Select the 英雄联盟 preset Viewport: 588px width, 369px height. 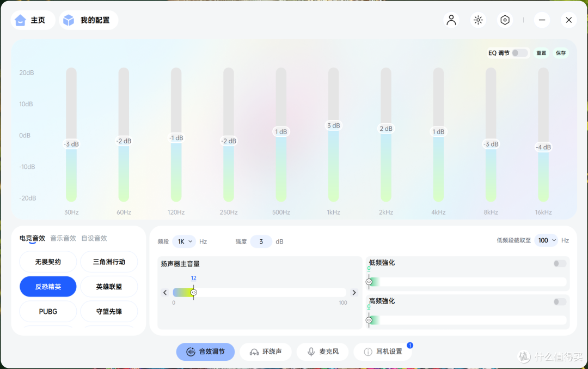(x=109, y=286)
